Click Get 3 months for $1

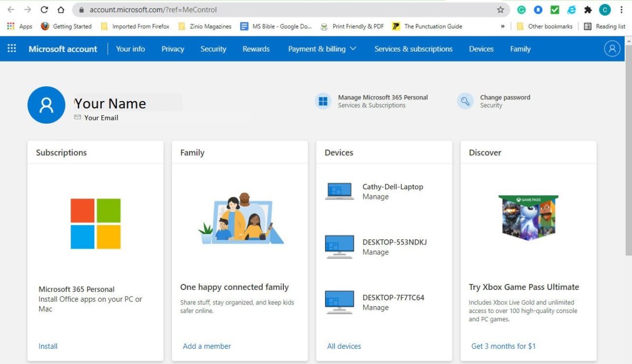(503, 346)
